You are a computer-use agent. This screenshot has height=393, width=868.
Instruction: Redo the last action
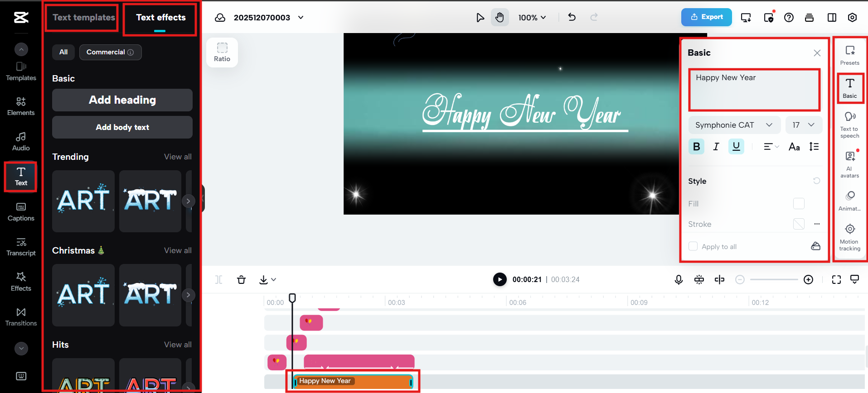click(594, 17)
